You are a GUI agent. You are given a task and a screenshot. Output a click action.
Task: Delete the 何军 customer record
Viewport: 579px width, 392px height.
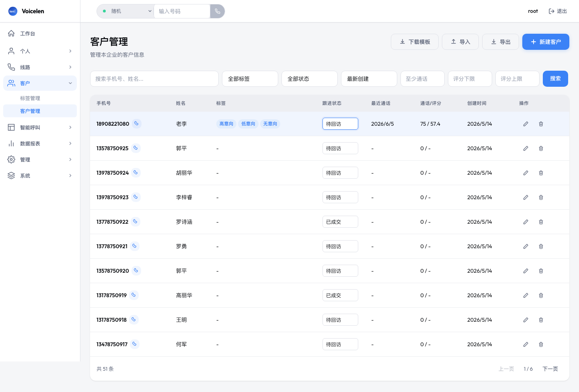coord(541,344)
